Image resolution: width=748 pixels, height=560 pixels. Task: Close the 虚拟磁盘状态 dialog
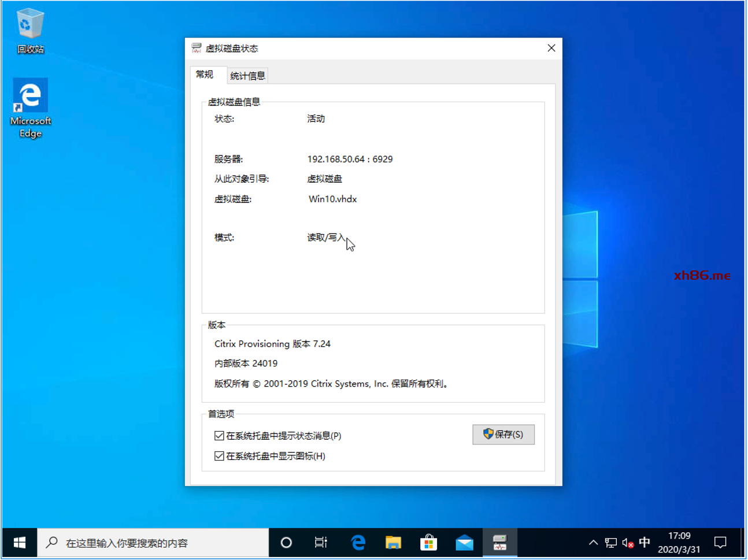[551, 48]
